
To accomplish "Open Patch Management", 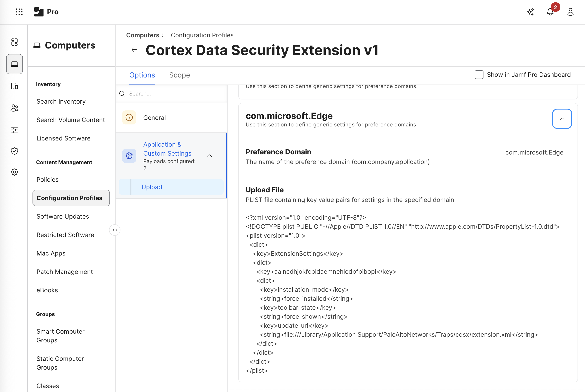I will (x=65, y=272).
